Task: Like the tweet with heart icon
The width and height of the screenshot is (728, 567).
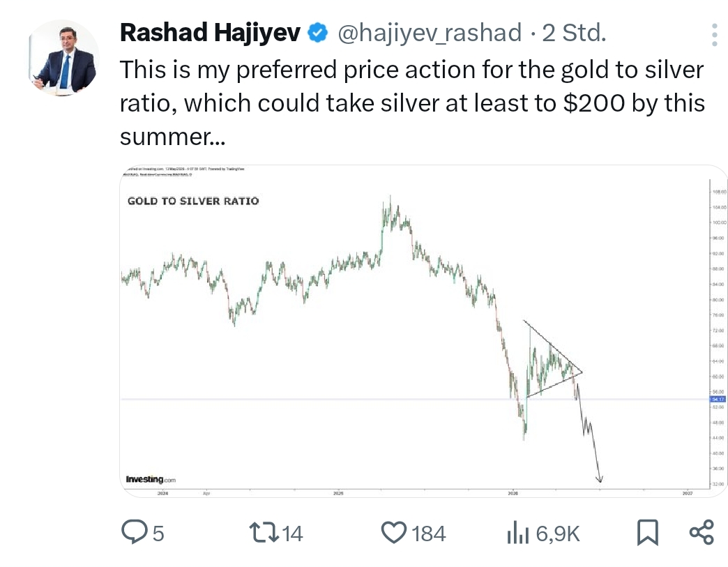Action: [394, 532]
